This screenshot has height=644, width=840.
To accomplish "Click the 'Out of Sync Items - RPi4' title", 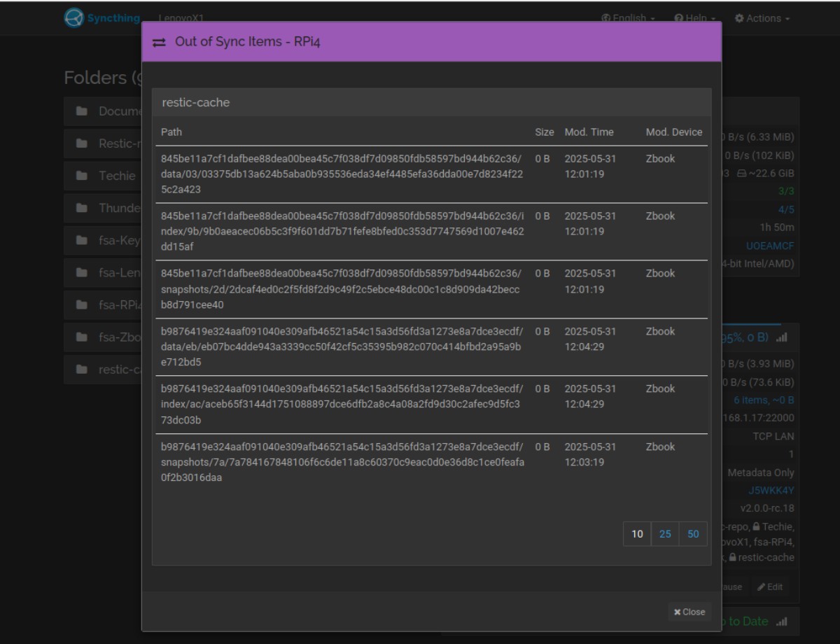I will [x=248, y=42].
